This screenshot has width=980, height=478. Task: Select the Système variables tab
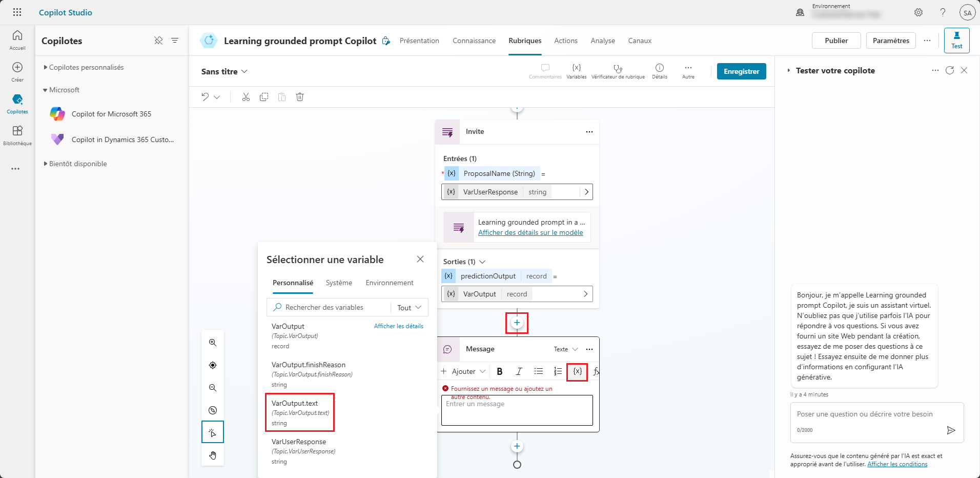339,283
